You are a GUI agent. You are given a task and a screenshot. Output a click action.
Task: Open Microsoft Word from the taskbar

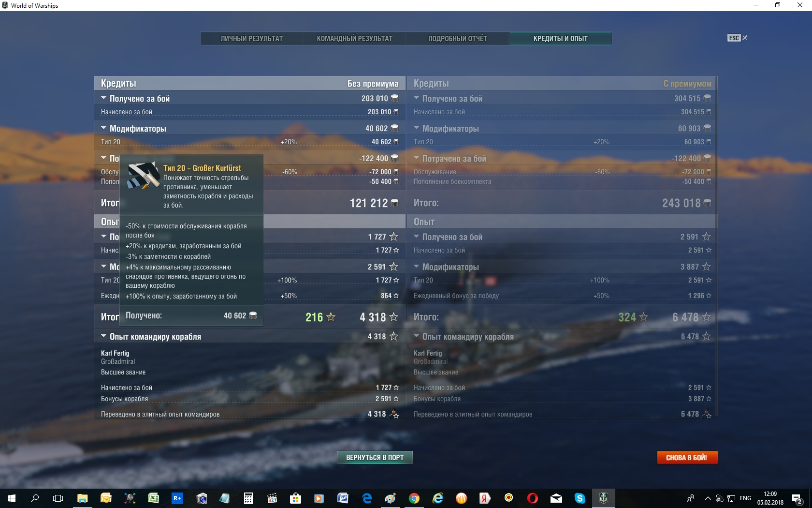343,498
